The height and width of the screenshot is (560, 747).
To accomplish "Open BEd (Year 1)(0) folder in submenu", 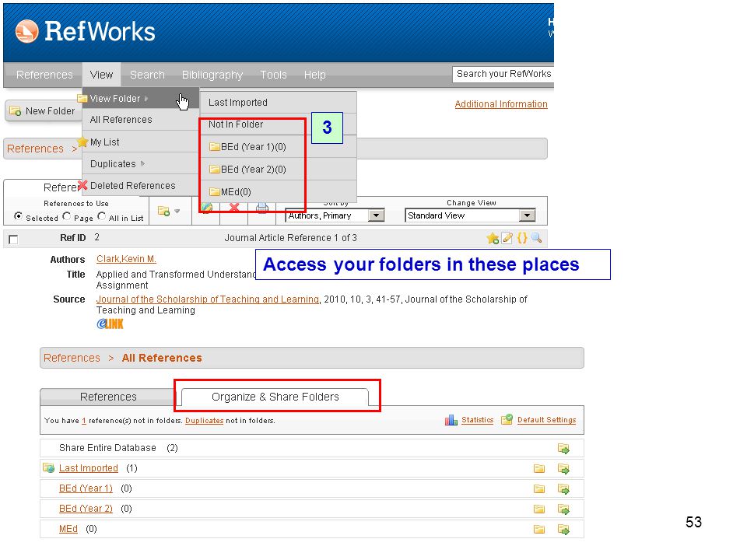I will point(279,147).
